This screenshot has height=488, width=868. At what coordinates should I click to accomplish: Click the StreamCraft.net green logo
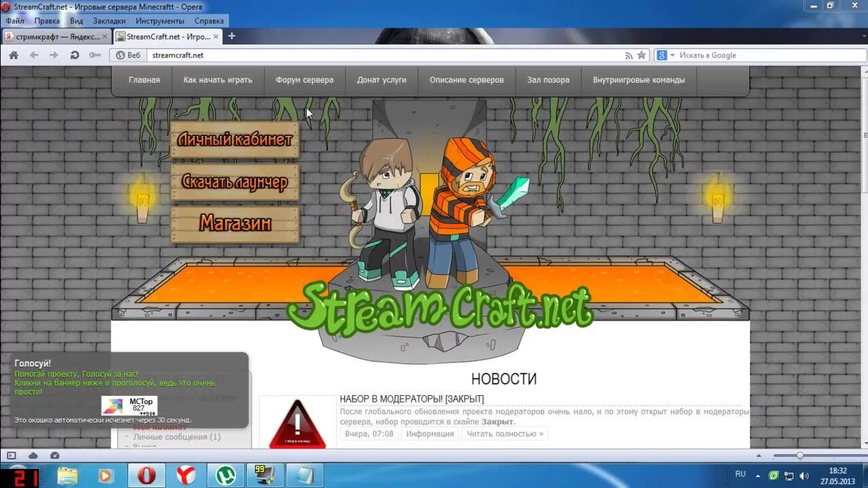click(x=439, y=308)
